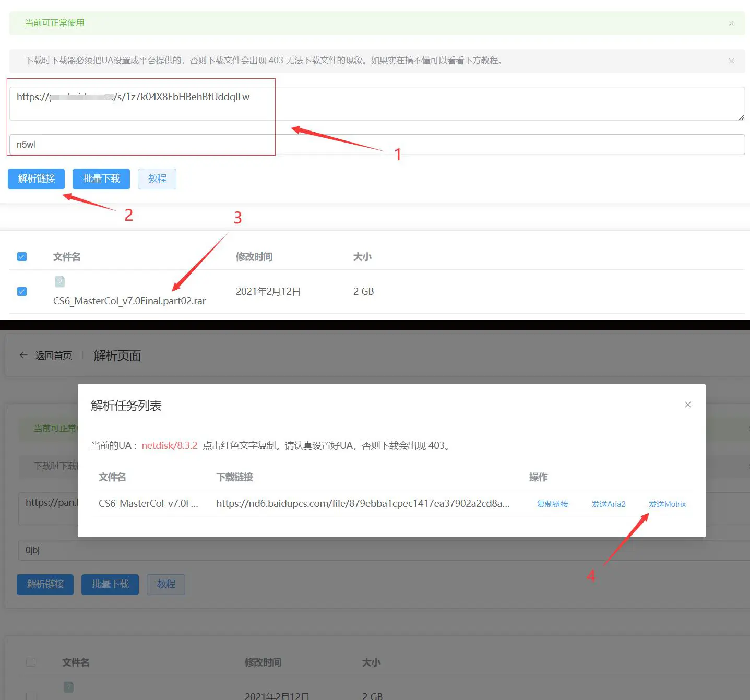
Task: Click the dimmed extraction code field '0jbj'
Action: pyautogui.click(x=384, y=550)
